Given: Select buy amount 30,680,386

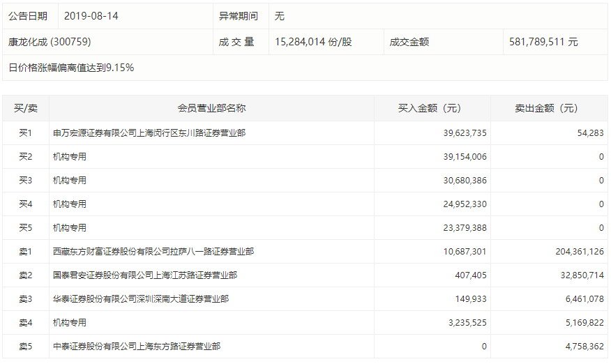Looking at the screenshot, I should 465,181.
